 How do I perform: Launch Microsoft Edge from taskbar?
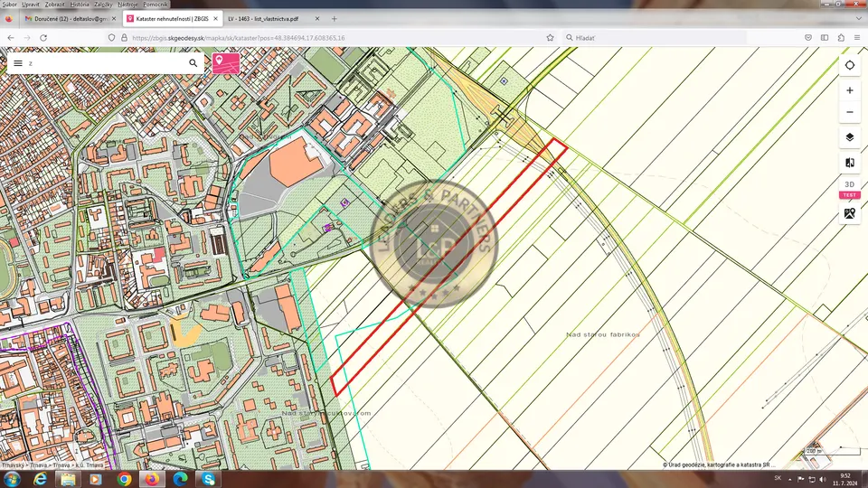pyautogui.click(x=181, y=479)
